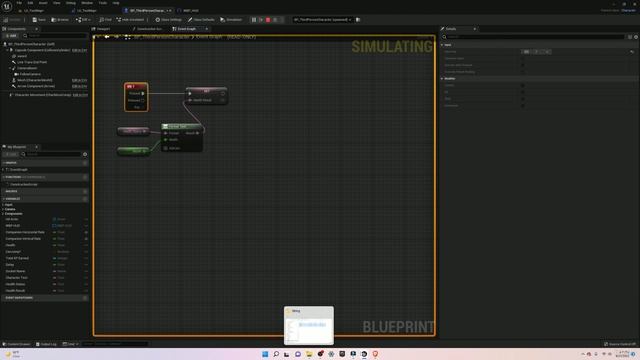Viewport: 640px width, 360px height.
Task: Click the graph navigate forward arrow
Action: 116,37
